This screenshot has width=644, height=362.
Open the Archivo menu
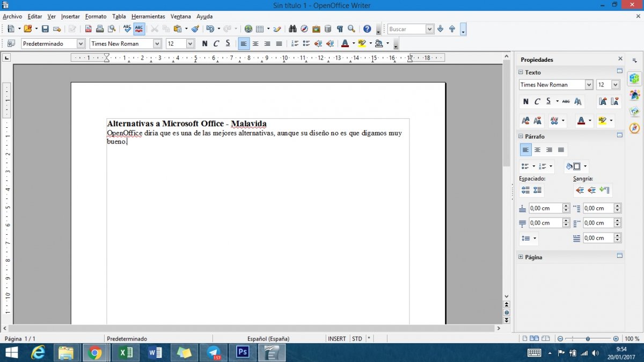(x=12, y=17)
